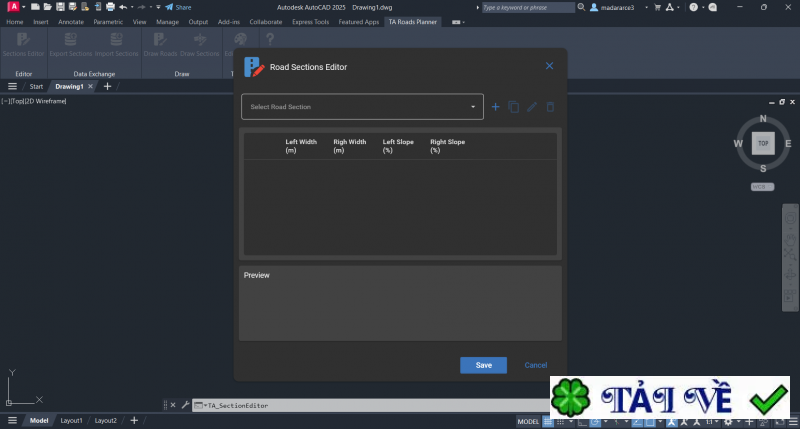The image size is (800, 429).
Task: Open the Annotate ribbon tab
Action: (x=71, y=22)
